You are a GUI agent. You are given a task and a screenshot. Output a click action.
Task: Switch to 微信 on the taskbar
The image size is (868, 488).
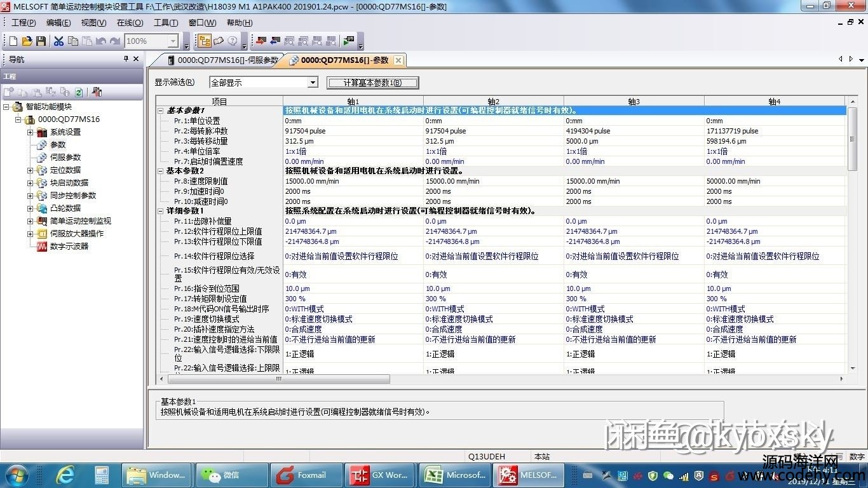[231, 475]
